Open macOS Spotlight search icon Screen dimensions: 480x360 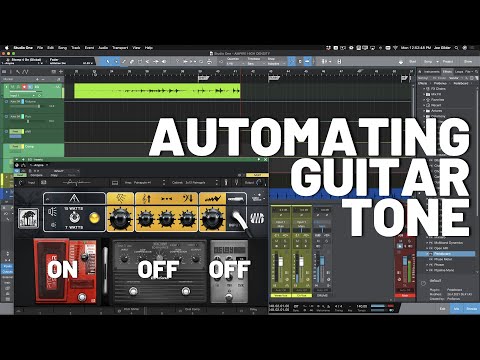[x=456, y=48]
